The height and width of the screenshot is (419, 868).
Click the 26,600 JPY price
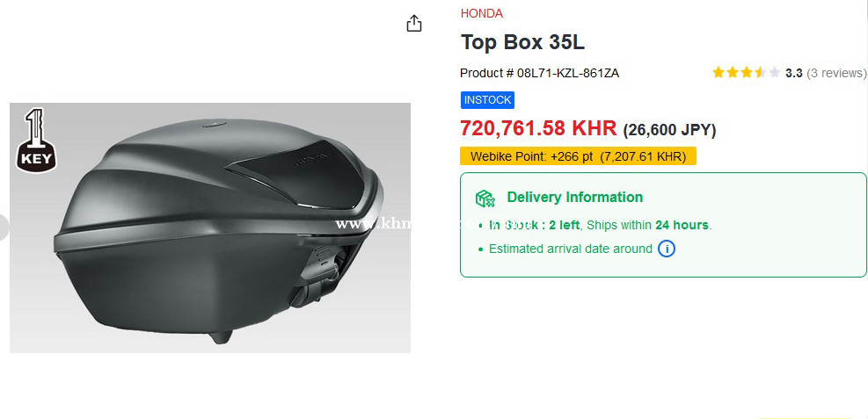[x=669, y=130]
